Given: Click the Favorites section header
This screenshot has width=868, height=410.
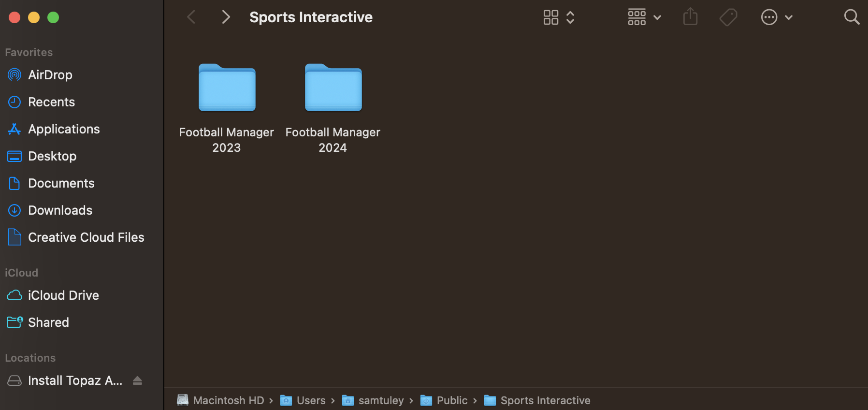Looking at the screenshot, I should coord(29,52).
